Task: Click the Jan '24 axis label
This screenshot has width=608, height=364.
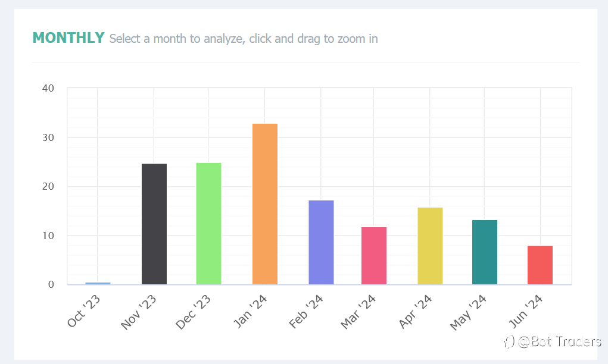Action: click(250, 311)
